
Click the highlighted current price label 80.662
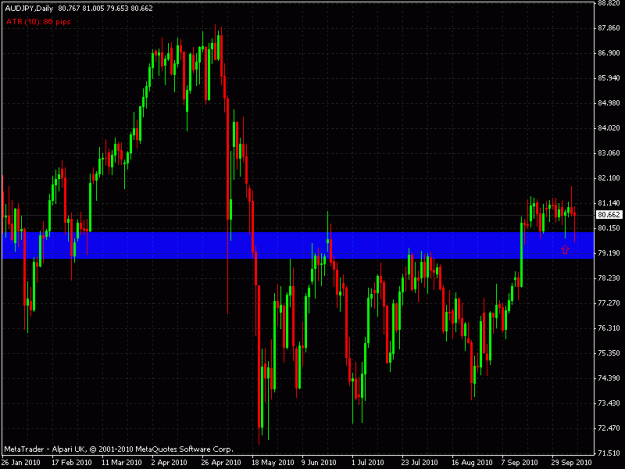(x=609, y=215)
